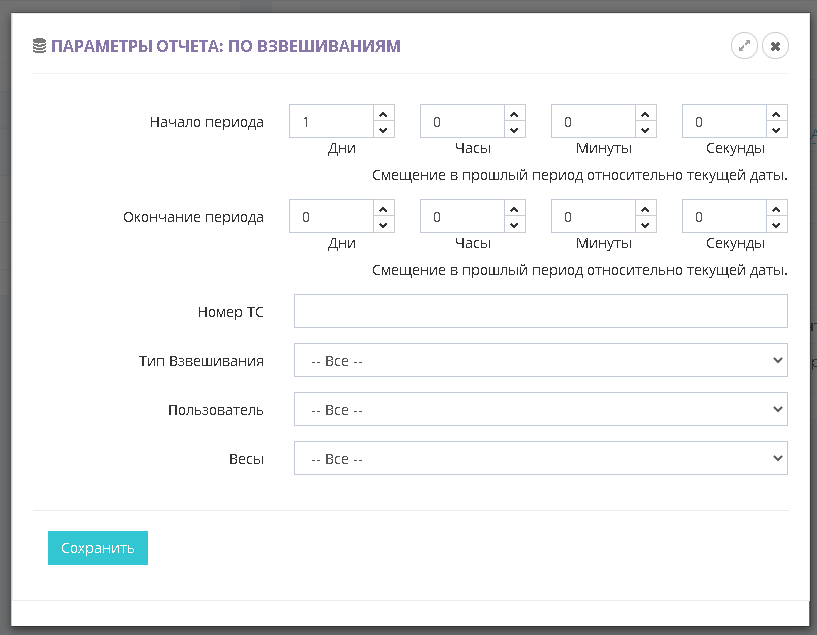Click the start period seconds field
The width and height of the screenshot is (817, 635).
click(x=723, y=122)
